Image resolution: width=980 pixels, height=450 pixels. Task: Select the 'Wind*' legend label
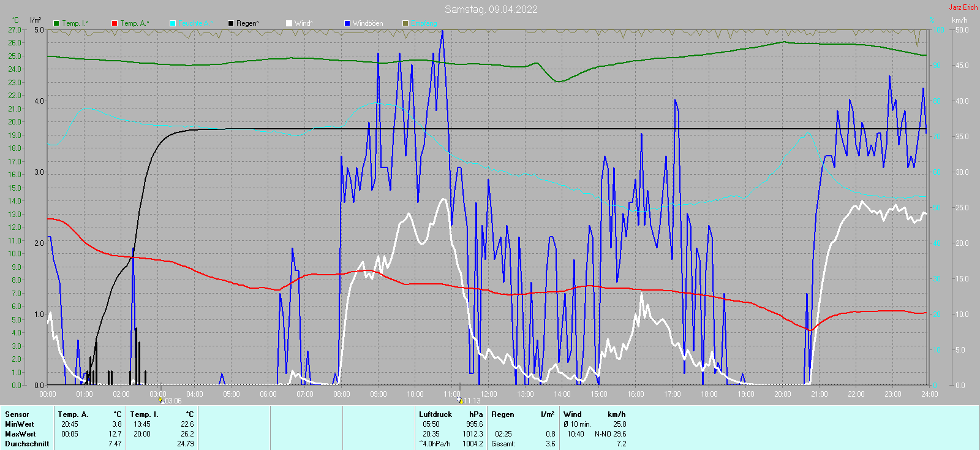point(303,23)
